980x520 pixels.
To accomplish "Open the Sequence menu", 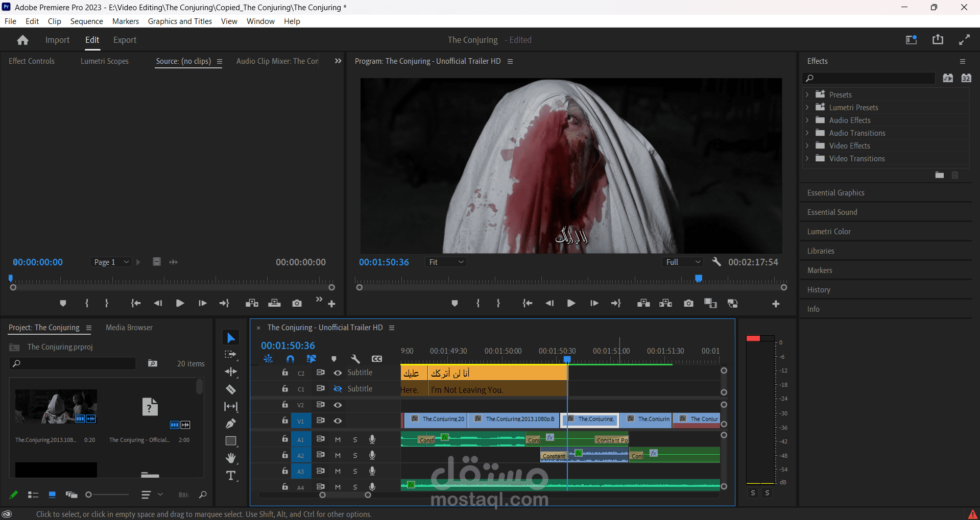I will pyautogui.click(x=86, y=21).
